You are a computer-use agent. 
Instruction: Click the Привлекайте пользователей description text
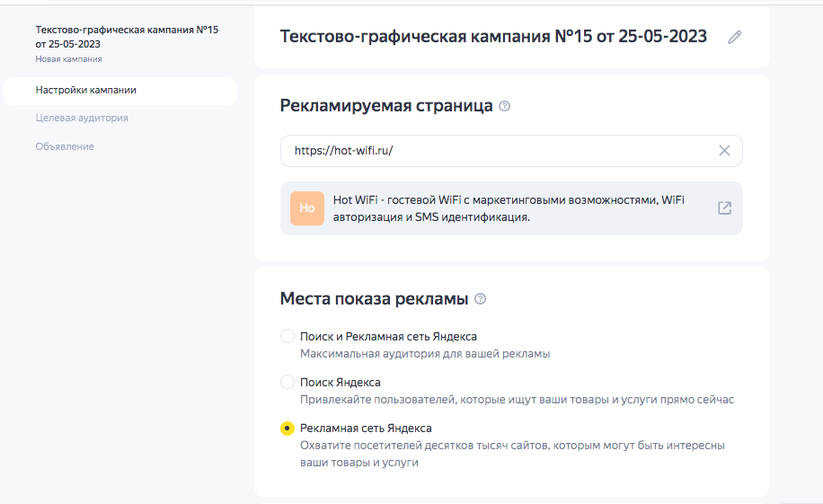click(x=517, y=400)
